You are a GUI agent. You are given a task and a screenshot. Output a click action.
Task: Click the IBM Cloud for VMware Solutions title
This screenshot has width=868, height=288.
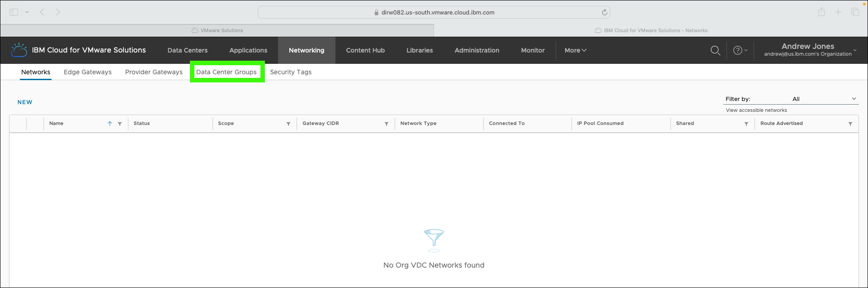[89, 50]
